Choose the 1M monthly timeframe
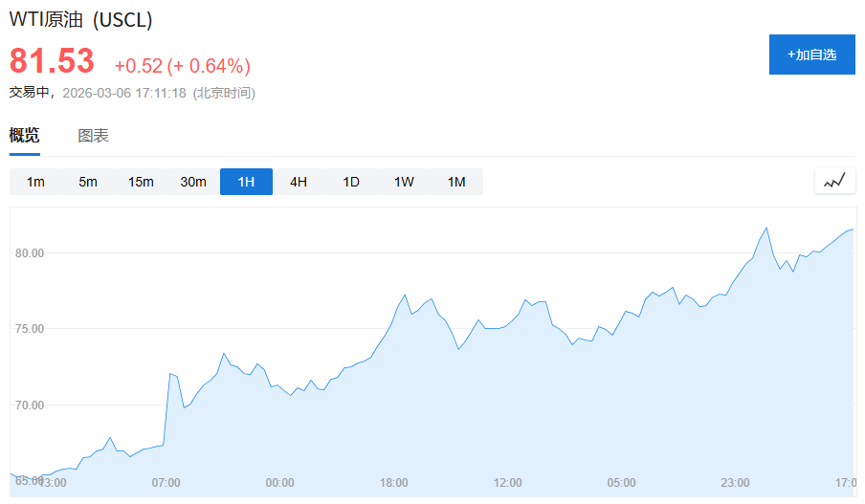Viewport: 865px width, 504px height. [456, 182]
